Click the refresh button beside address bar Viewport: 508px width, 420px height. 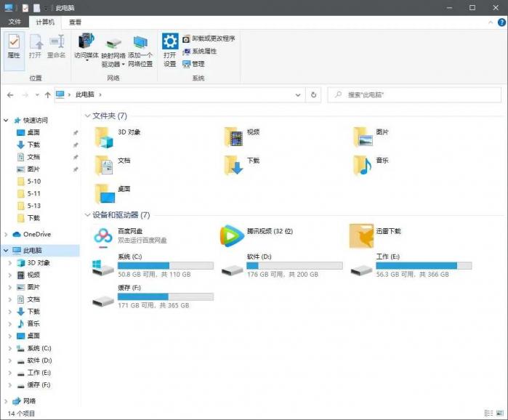[x=313, y=95]
